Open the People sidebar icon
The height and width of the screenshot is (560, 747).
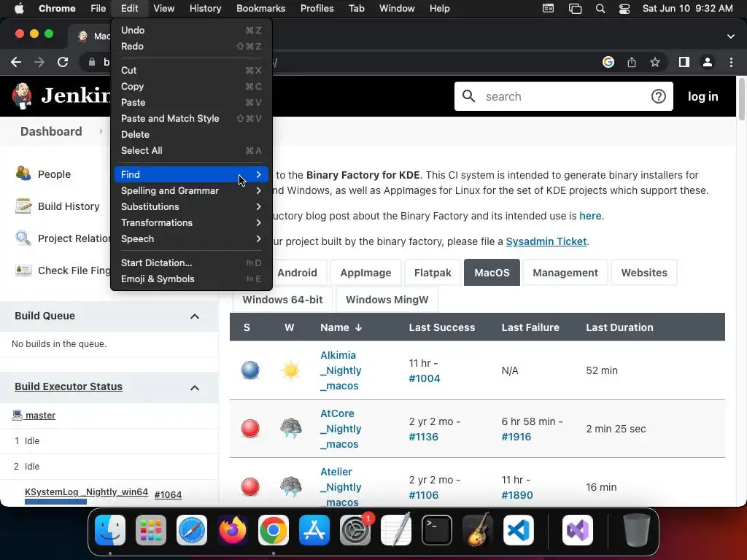[x=23, y=174]
